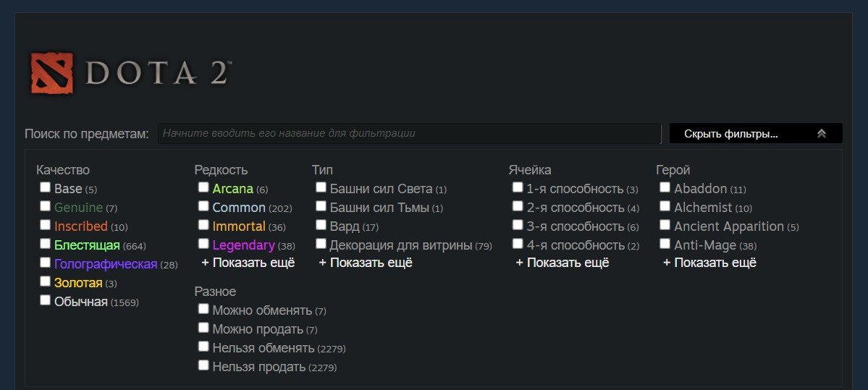The width and height of the screenshot is (868, 390).
Task: Focus the item search field
Action: tap(409, 133)
